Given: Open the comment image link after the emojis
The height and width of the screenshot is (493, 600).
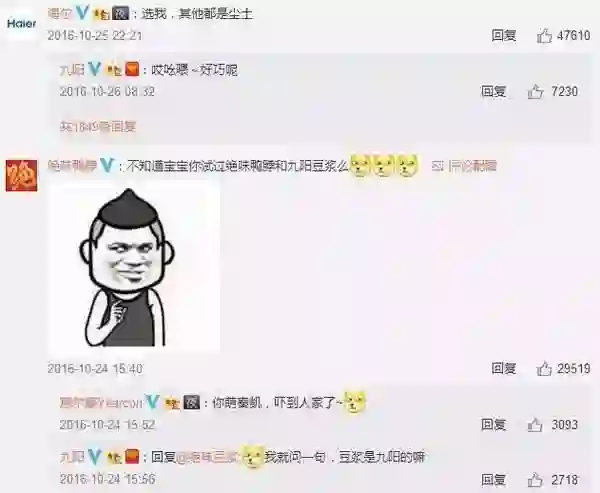Looking at the screenshot, I should click(x=464, y=166).
